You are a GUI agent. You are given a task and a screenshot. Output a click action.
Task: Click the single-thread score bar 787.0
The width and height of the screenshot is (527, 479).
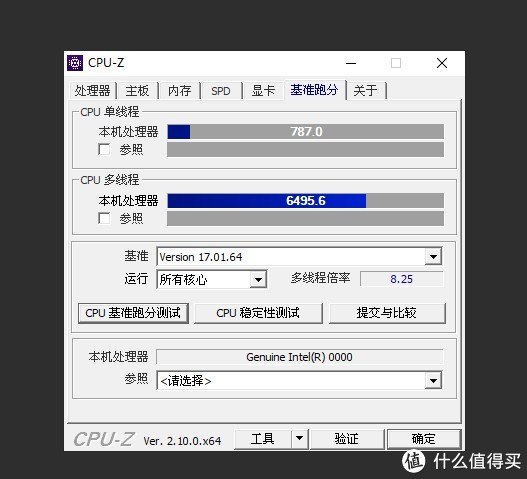[306, 131]
